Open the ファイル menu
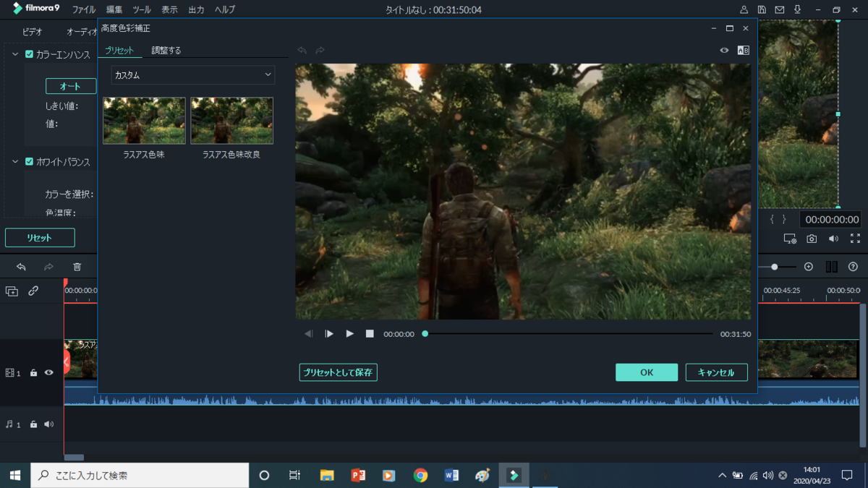 (83, 10)
